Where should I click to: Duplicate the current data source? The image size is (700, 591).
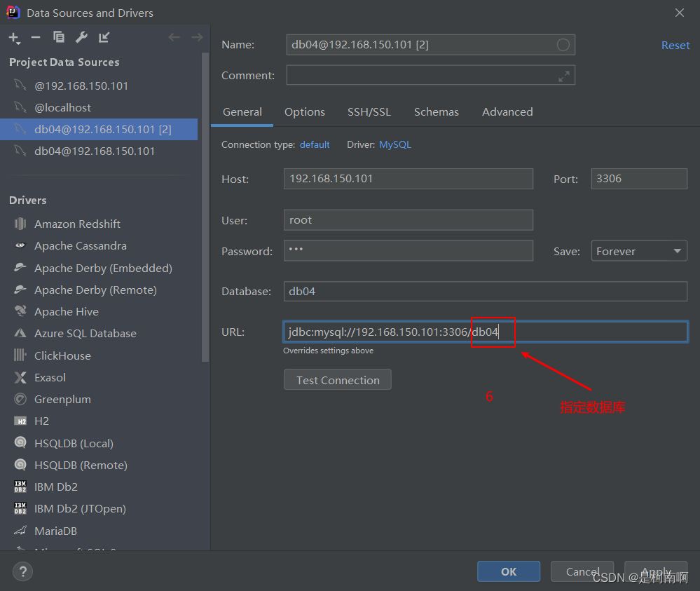(58, 37)
